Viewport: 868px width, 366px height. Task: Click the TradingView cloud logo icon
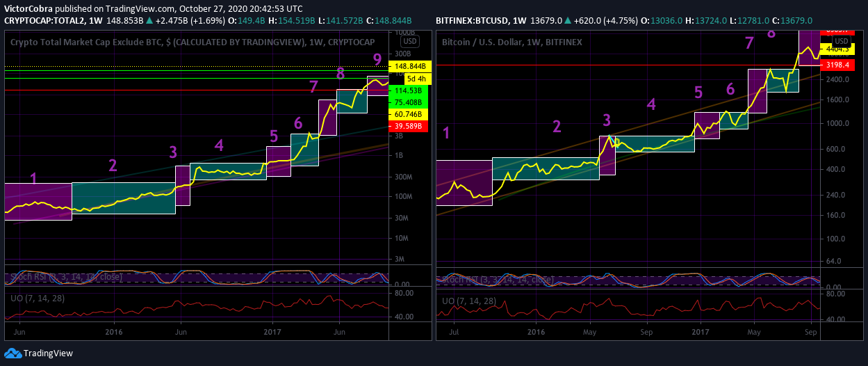13,353
